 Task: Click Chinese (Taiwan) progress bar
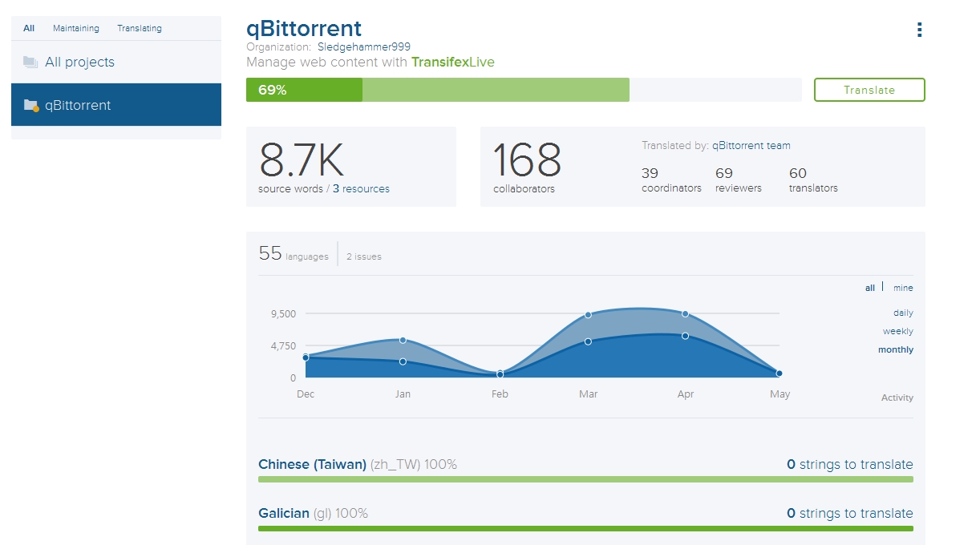[x=585, y=479]
